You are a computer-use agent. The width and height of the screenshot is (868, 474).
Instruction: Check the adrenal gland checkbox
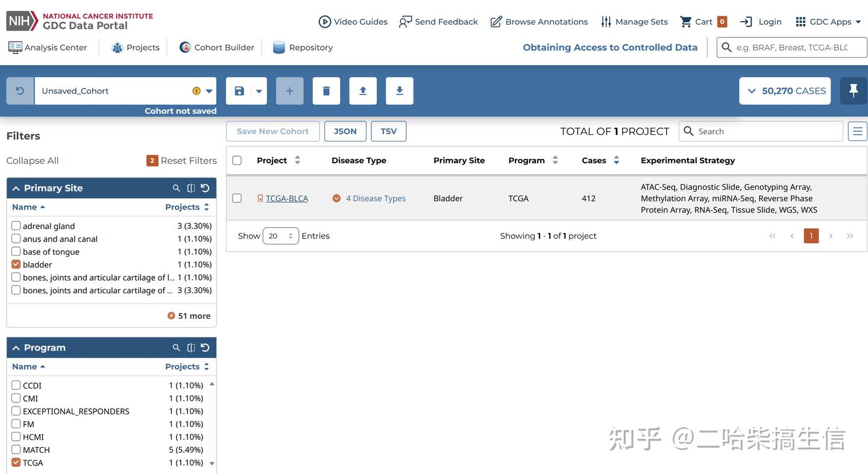pyautogui.click(x=16, y=226)
